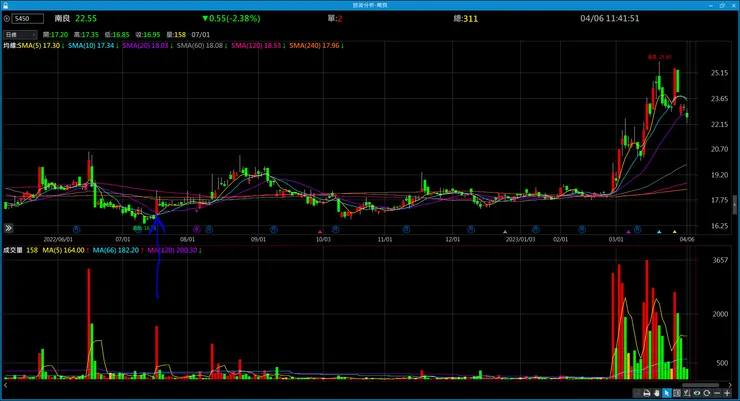Click the 成交量 volume panel label
740x401 pixels.
click(x=13, y=250)
